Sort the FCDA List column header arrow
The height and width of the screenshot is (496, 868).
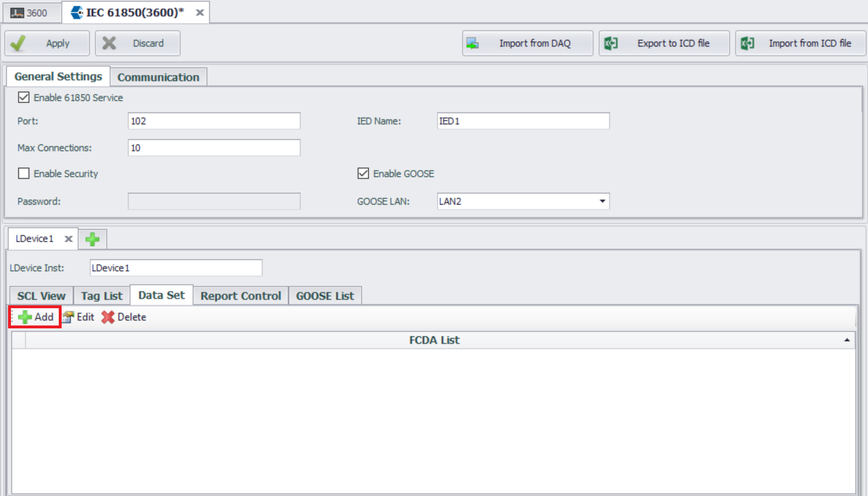tap(847, 340)
